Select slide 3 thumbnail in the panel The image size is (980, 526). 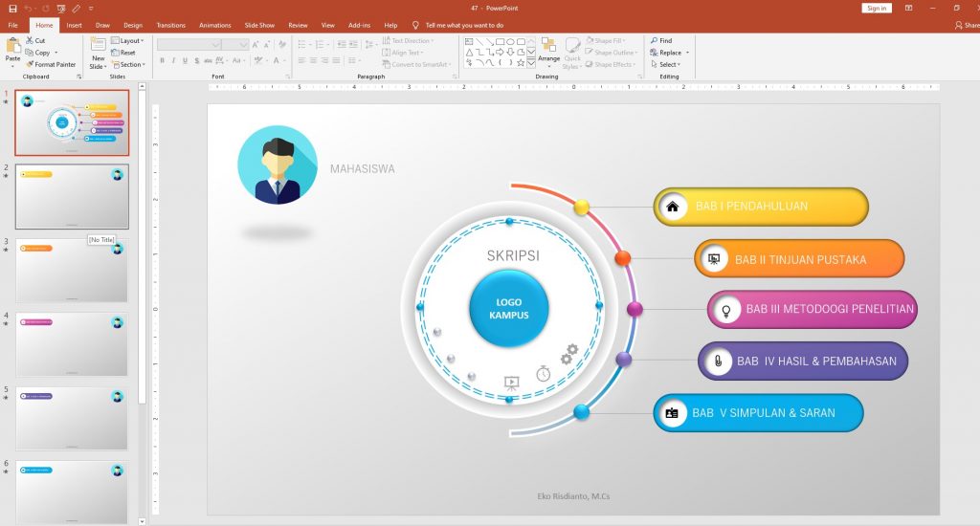[x=72, y=270]
